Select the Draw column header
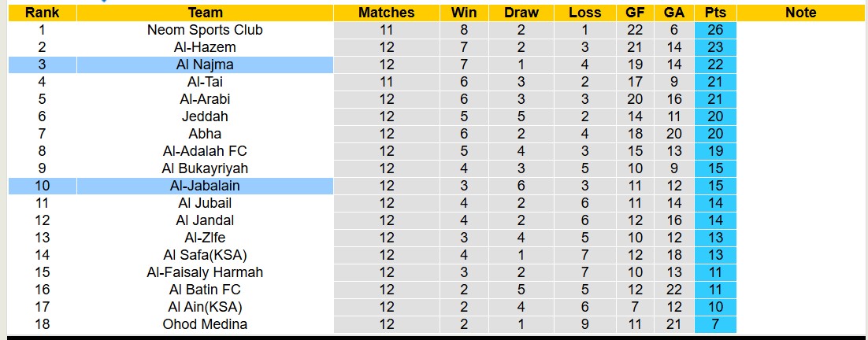Image resolution: width=868 pixels, height=340 pixels. point(521,13)
